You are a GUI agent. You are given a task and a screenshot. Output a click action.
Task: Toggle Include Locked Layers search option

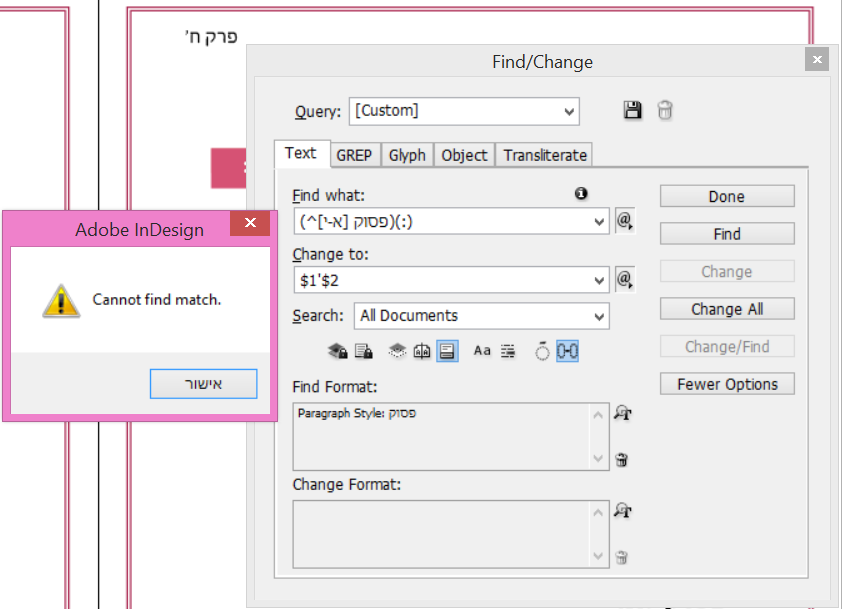338,351
